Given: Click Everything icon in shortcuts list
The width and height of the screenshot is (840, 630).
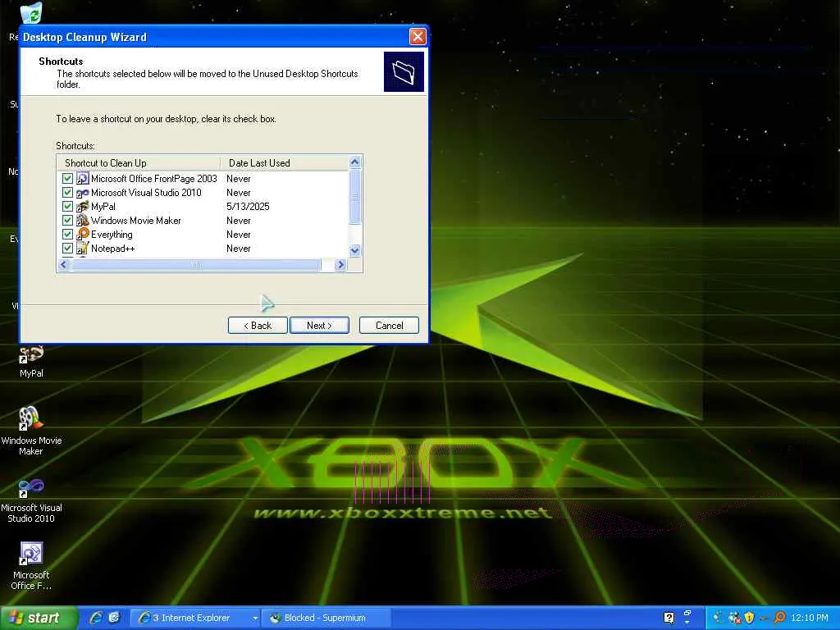Looking at the screenshot, I should pos(83,234).
